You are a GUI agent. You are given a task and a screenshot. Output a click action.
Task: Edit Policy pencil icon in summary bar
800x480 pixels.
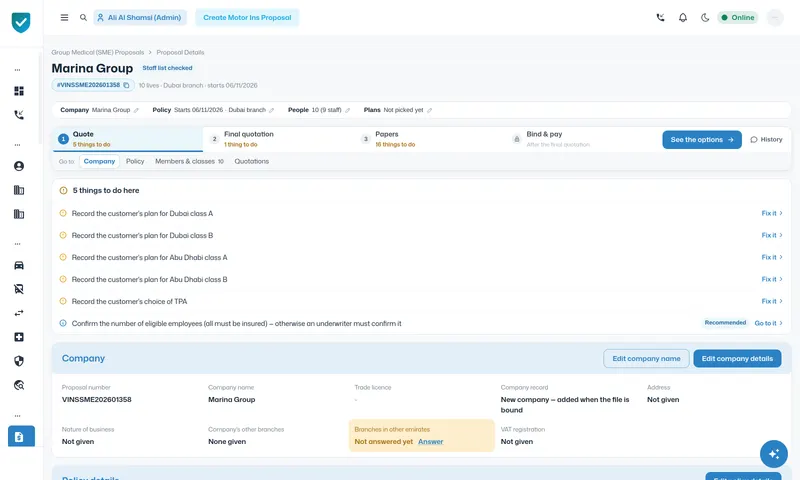(271, 110)
